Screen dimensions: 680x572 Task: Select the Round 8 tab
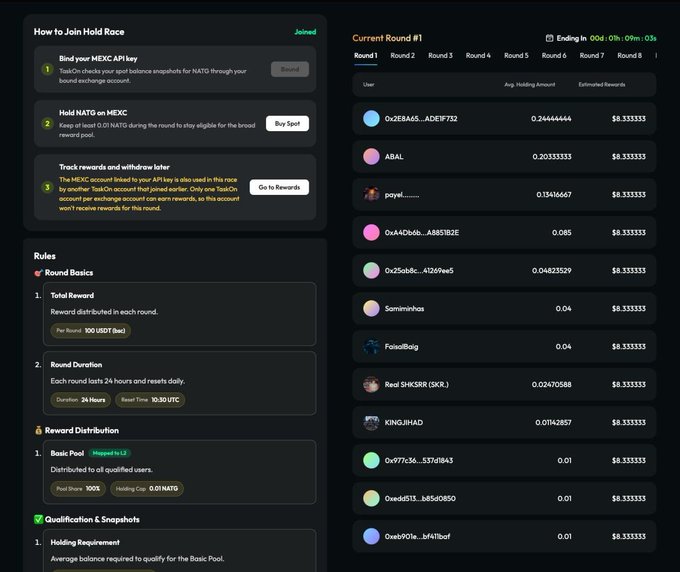click(x=629, y=56)
